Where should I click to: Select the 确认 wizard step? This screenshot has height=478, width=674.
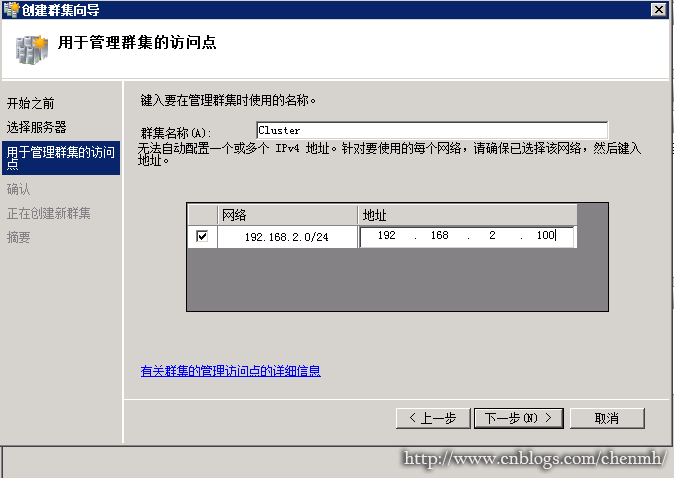point(18,189)
